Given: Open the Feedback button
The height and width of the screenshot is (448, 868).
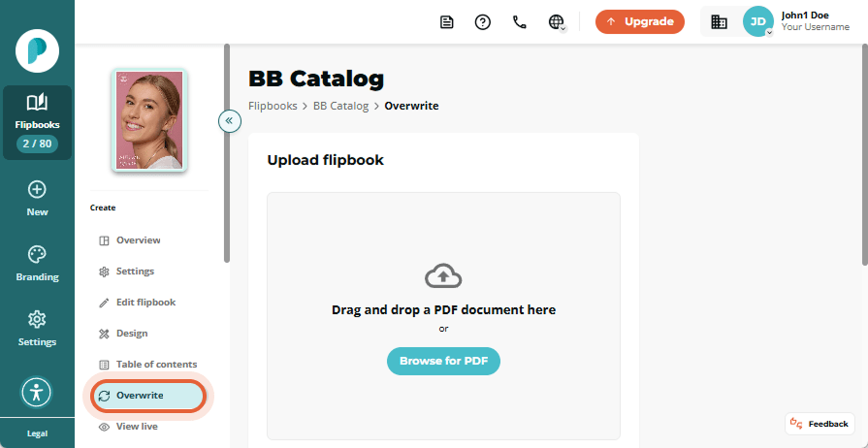Looking at the screenshot, I should coord(820,424).
